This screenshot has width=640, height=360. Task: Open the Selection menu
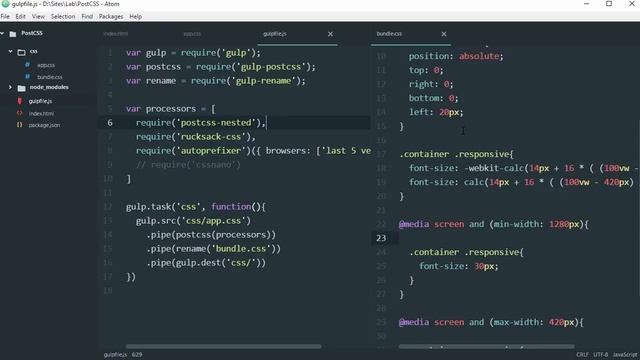tap(63, 16)
